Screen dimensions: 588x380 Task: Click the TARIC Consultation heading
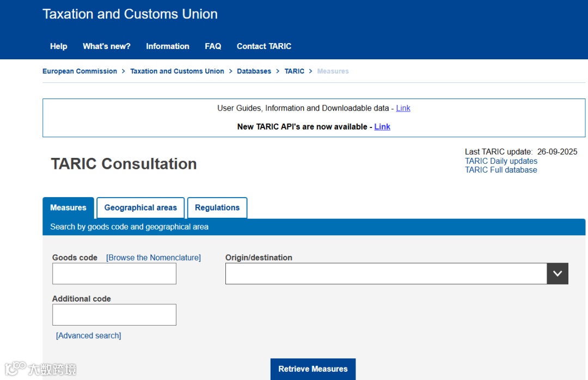(x=124, y=164)
